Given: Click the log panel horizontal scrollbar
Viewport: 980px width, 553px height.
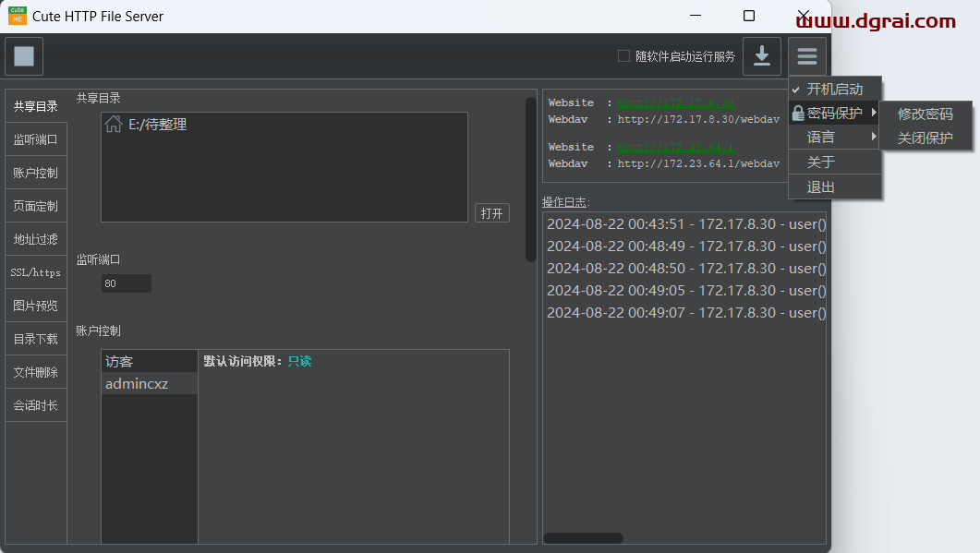Looking at the screenshot, I should (x=583, y=538).
